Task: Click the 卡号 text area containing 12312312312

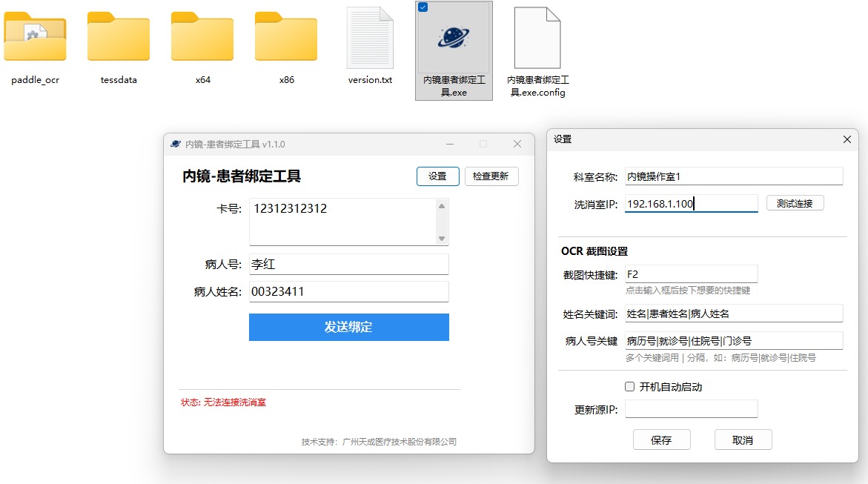Action: pos(343,222)
